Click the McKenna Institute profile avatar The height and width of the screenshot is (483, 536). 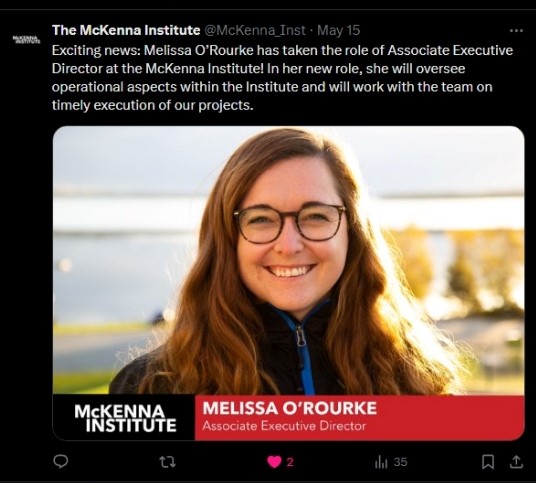pyautogui.click(x=26, y=39)
